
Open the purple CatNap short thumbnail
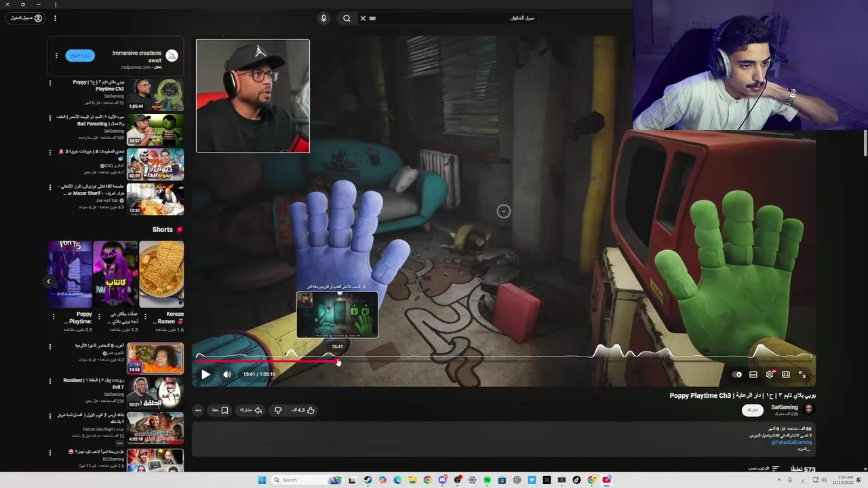tap(115, 274)
